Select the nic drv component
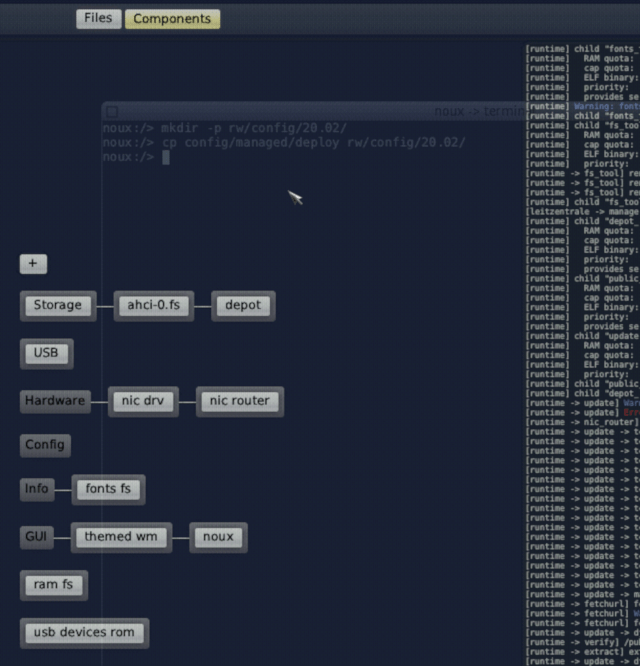This screenshot has width=640, height=666. click(x=142, y=401)
